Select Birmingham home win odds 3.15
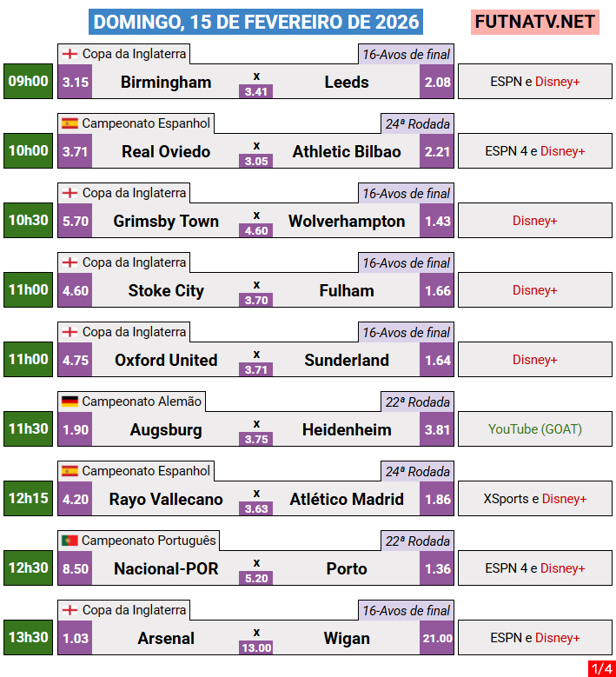Viewport: 616px width, 677px height. tap(76, 83)
